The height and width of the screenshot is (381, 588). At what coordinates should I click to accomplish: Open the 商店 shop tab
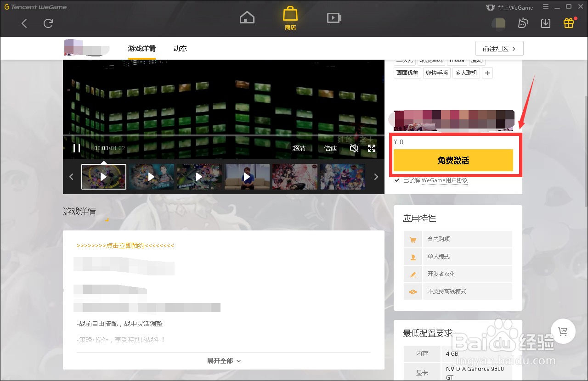pos(290,18)
